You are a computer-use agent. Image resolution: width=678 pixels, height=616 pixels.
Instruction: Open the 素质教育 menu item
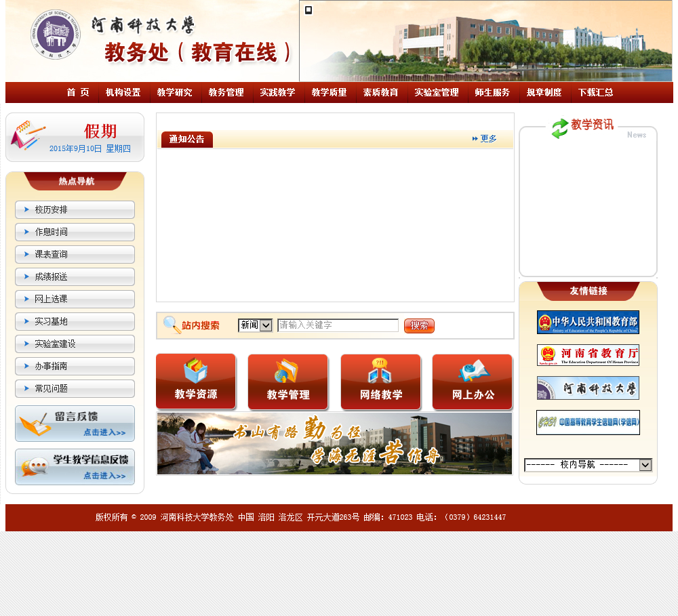pyautogui.click(x=380, y=93)
